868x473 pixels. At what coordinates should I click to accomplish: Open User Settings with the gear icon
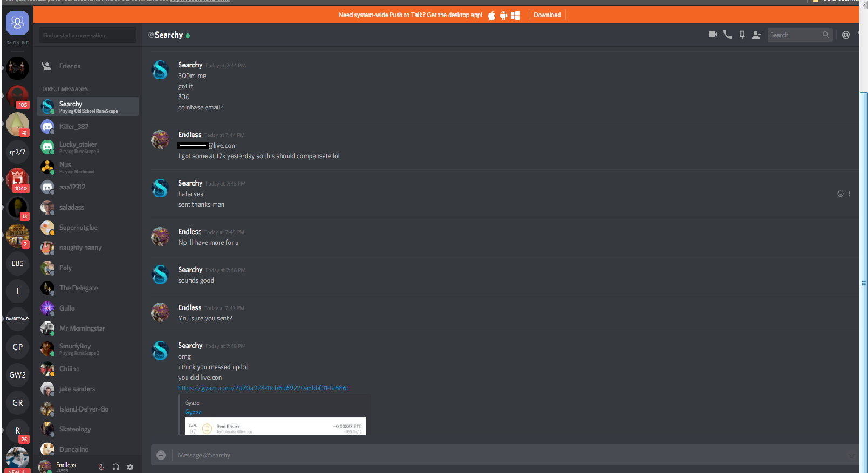click(130, 467)
